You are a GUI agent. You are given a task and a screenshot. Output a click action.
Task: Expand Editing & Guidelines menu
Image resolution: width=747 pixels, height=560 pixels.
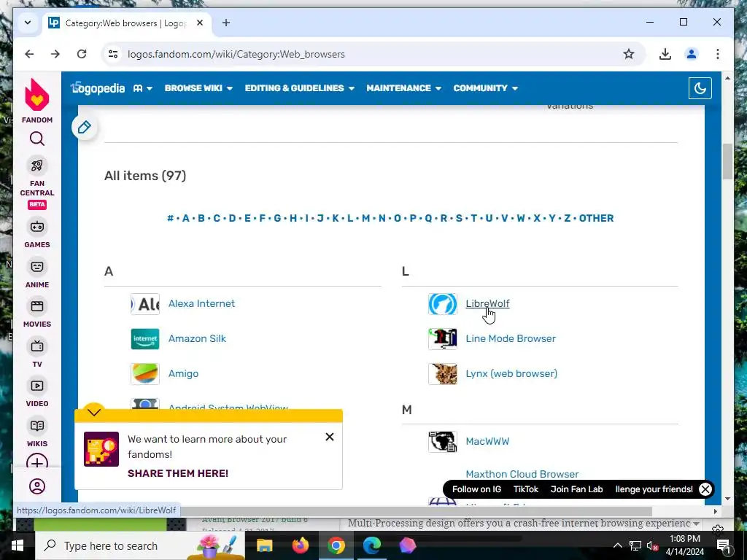[x=300, y=88]
